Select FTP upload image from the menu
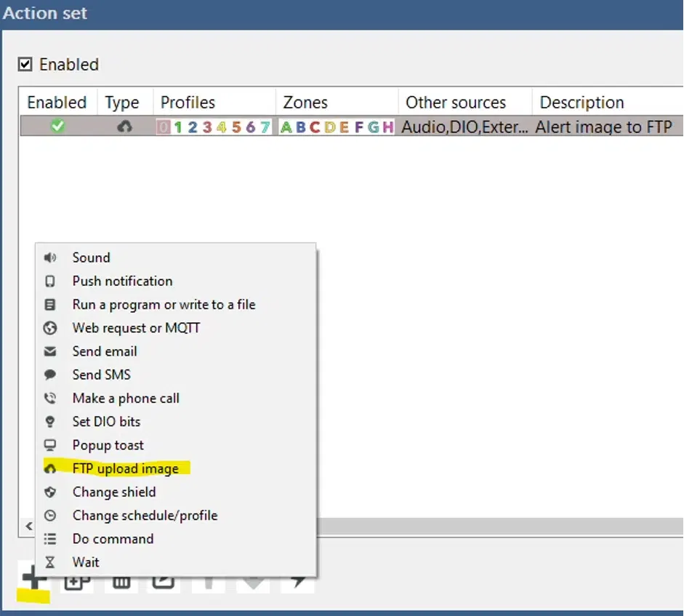 [125, 468]
